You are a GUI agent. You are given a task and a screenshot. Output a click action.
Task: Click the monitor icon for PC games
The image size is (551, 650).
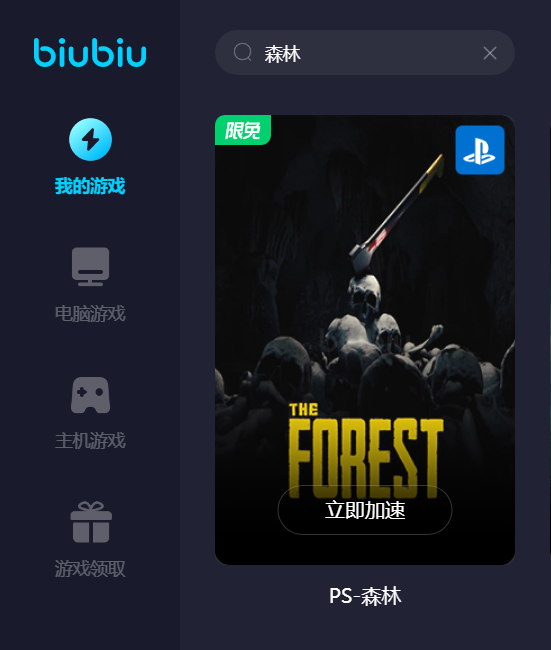tap(90, 267)
